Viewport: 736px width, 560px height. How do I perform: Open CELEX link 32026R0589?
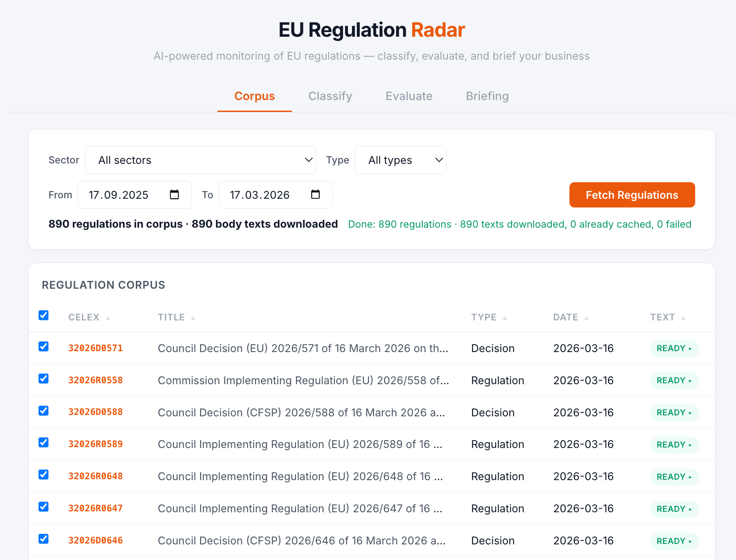coord(95,444)
